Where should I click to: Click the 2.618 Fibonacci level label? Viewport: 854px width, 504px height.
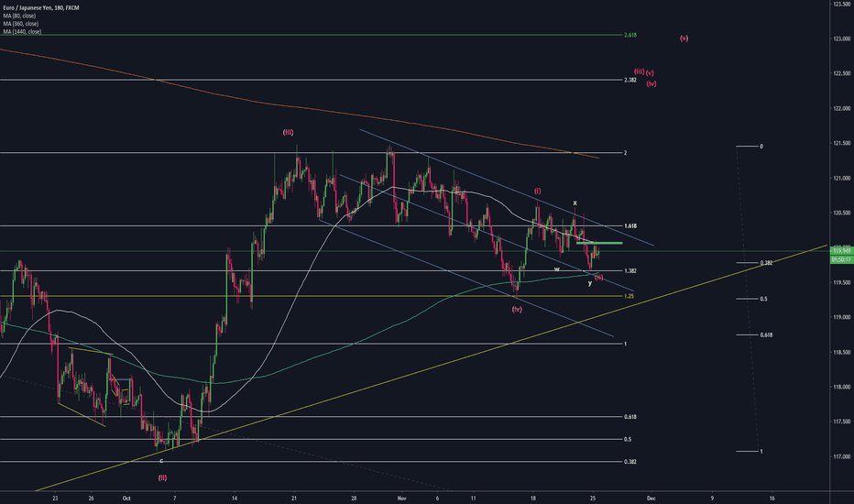click(630, 35)
